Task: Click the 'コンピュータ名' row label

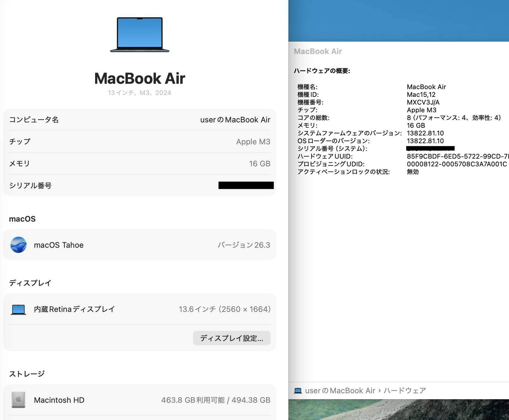Action: pyautogui.click(x=34, y=120)
